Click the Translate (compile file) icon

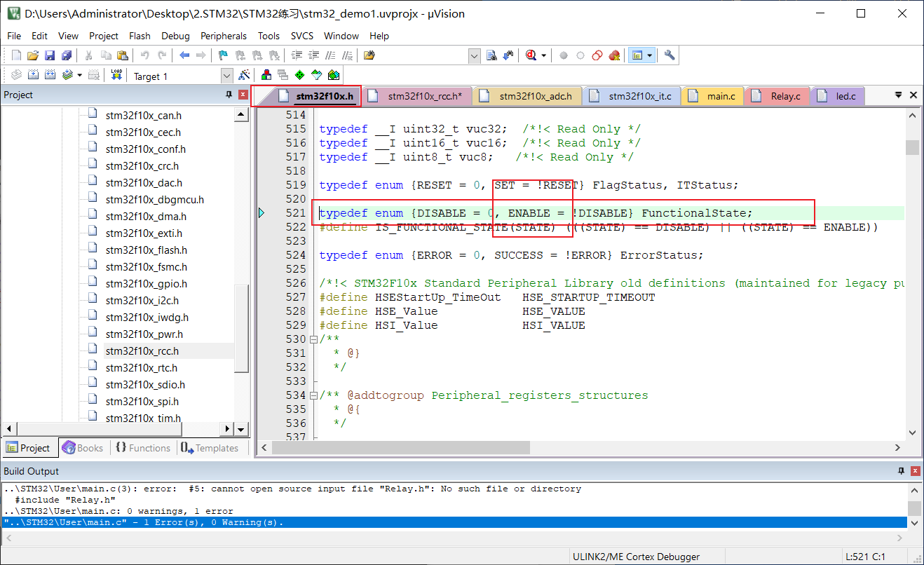(x=16, y=75)
